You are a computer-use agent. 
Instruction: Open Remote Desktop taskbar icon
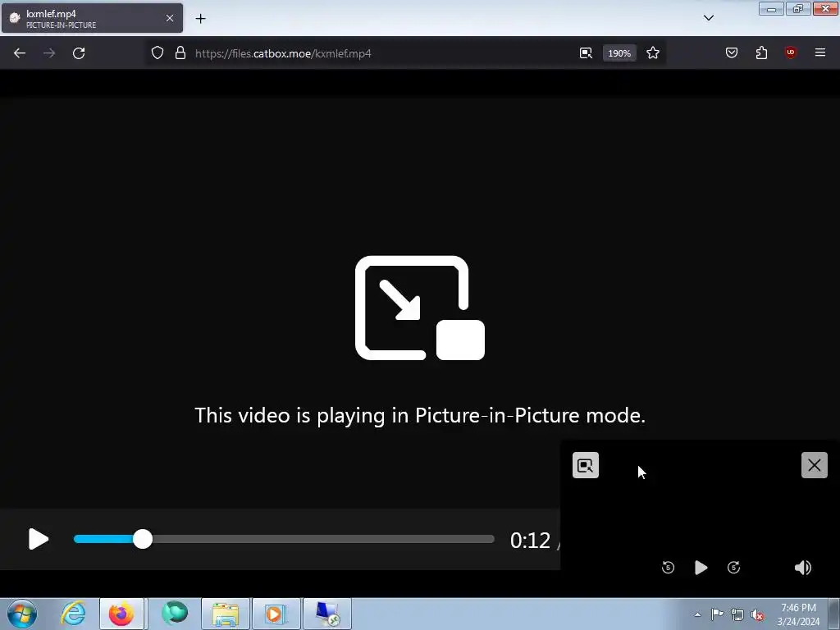coord(327,614)
